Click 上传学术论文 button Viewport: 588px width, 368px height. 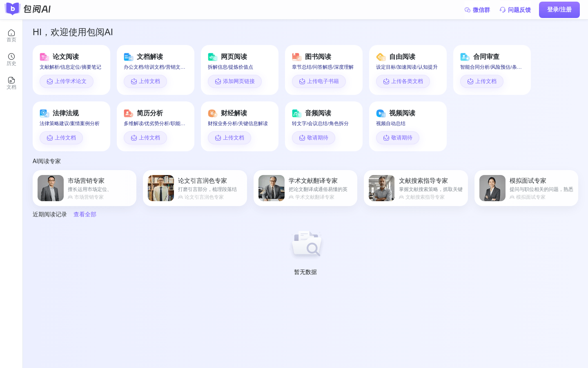tap(67, 81)
